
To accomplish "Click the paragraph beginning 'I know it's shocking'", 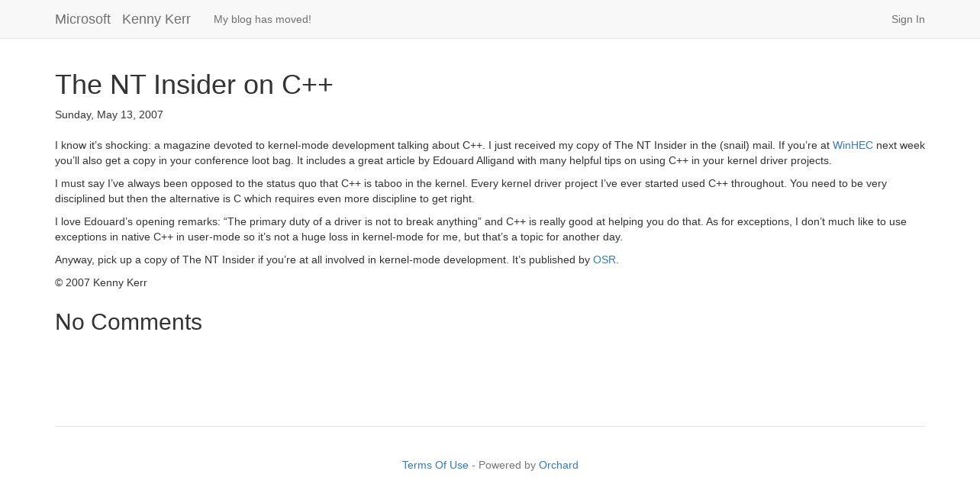I will click(490, 153).
